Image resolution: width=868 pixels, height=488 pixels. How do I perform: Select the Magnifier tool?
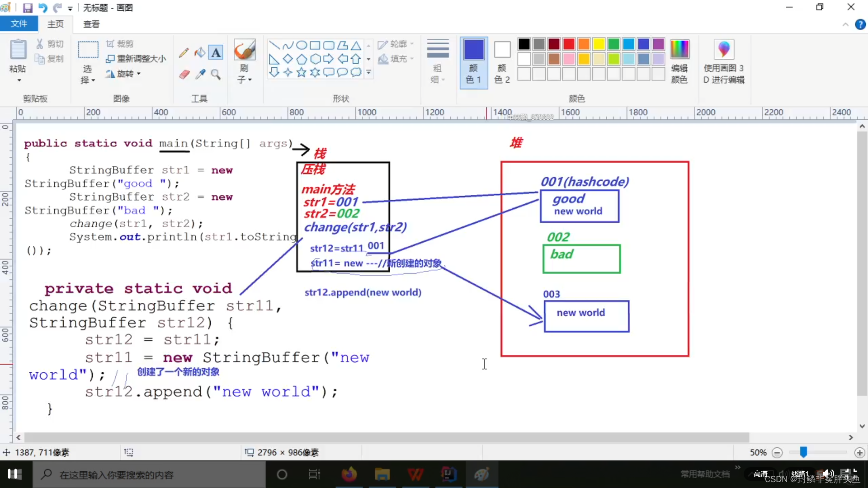(216, 74)
